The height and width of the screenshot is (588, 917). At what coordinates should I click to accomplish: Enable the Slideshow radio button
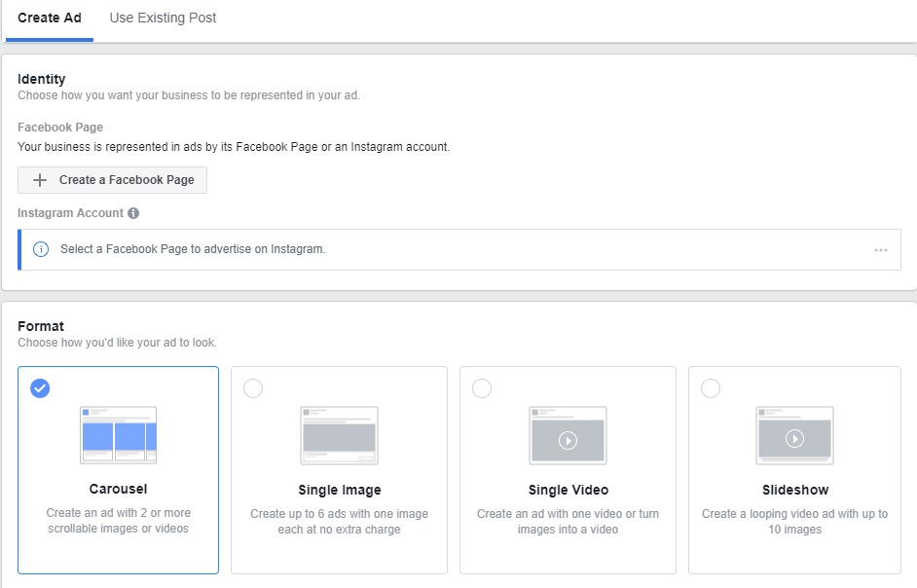[x=711, y=388]
